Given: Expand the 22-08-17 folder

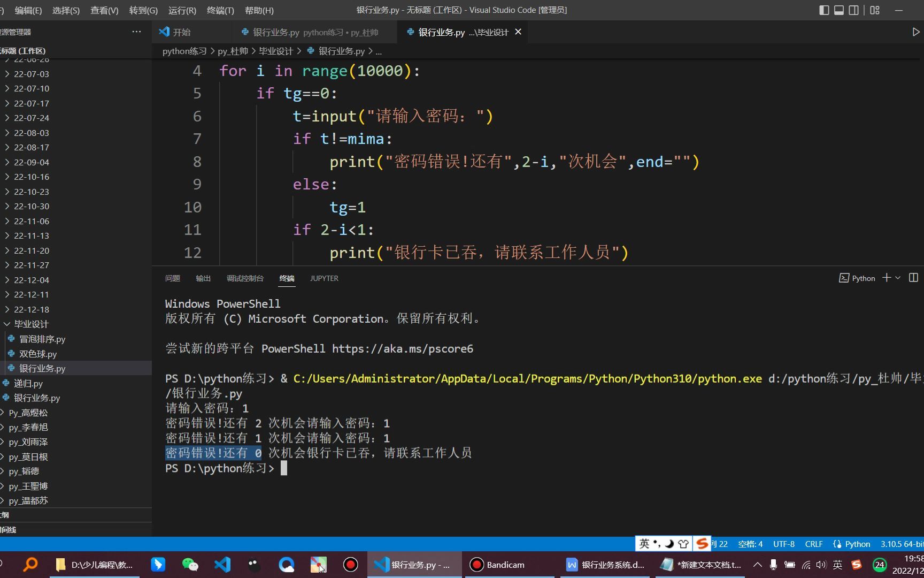Looking at the screenshot, I should tap(76, 147).
